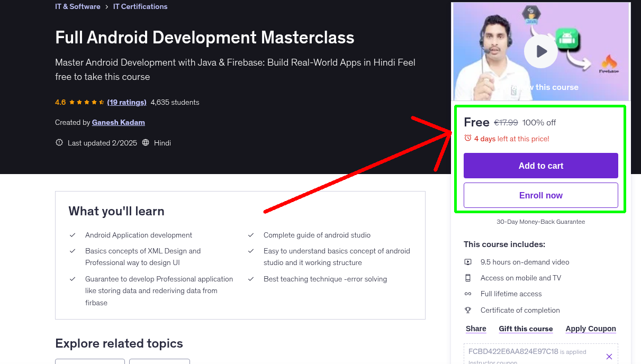This screenshot has height=364, width=641.
Task: Click the Add to cart button
Action: [x=540, y=165]
